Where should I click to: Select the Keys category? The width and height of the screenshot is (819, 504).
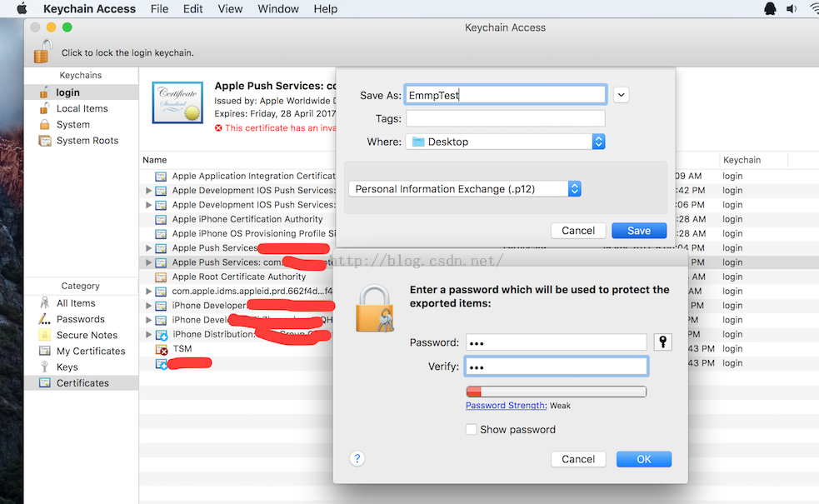click(67, 367)
